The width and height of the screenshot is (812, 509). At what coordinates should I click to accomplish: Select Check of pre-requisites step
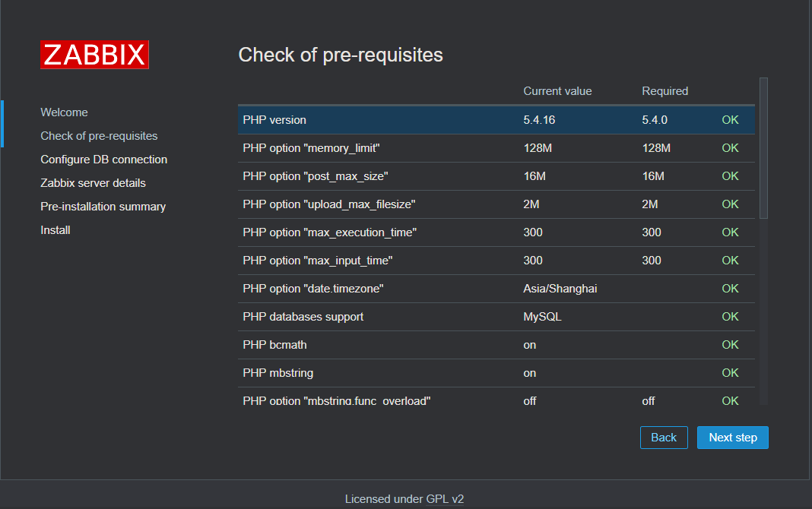[99, 136]
